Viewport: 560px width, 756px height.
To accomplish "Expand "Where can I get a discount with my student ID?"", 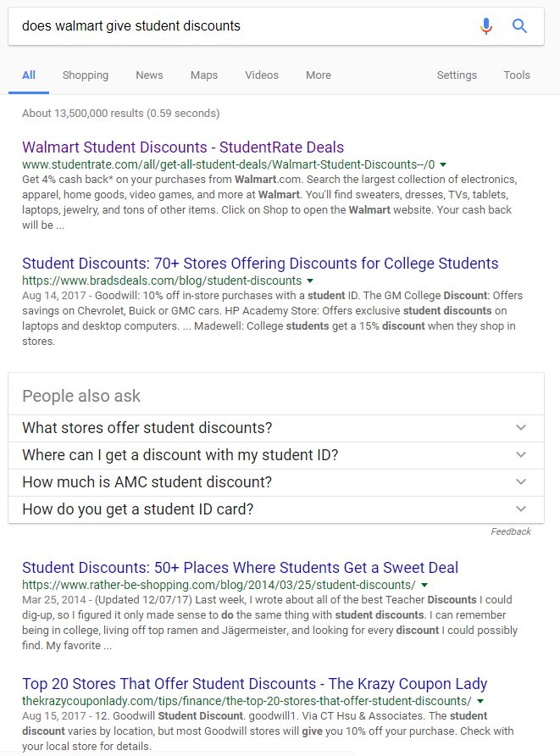I will point(276,455).
